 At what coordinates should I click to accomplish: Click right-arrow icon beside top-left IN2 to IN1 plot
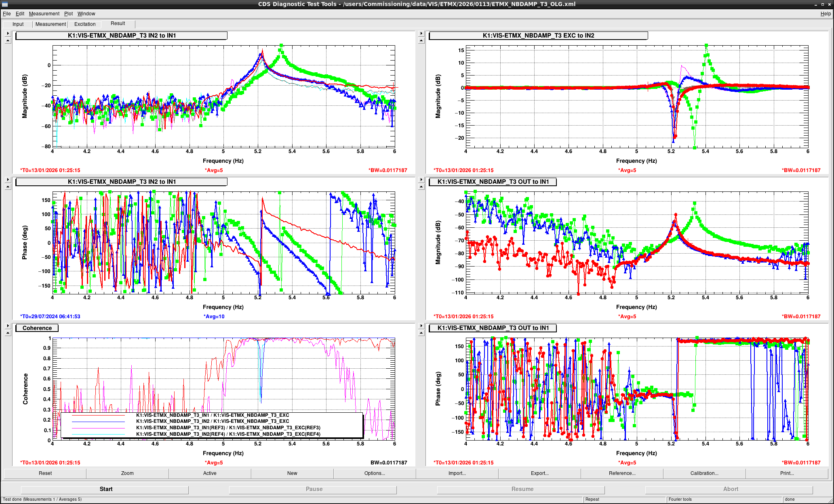pos(8,34)
